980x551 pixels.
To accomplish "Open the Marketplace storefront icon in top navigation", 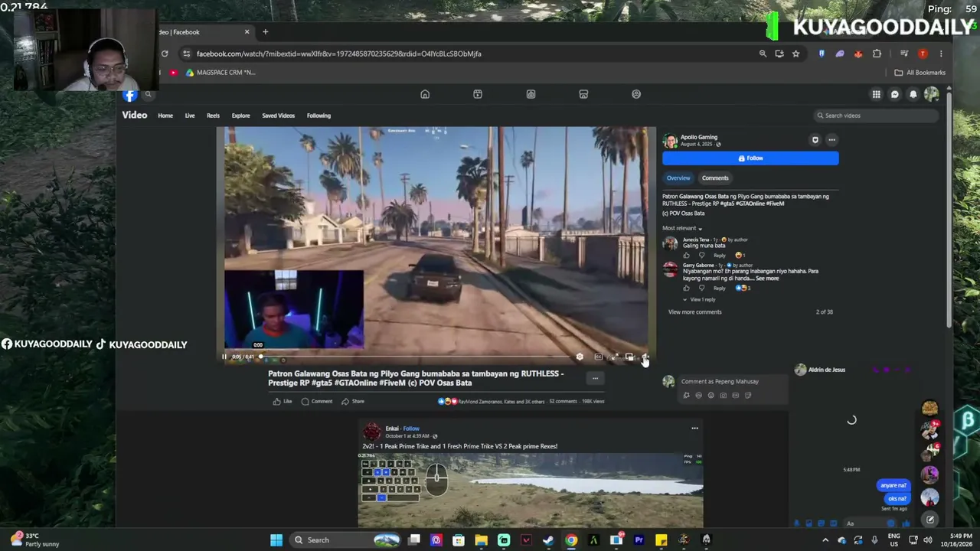I will [x=583, y=94].
